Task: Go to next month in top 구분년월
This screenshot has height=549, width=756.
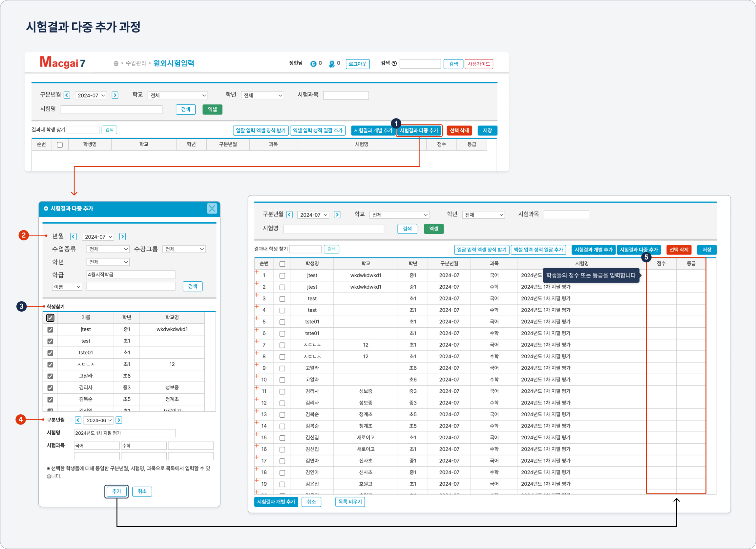Action: coord(115,96)
